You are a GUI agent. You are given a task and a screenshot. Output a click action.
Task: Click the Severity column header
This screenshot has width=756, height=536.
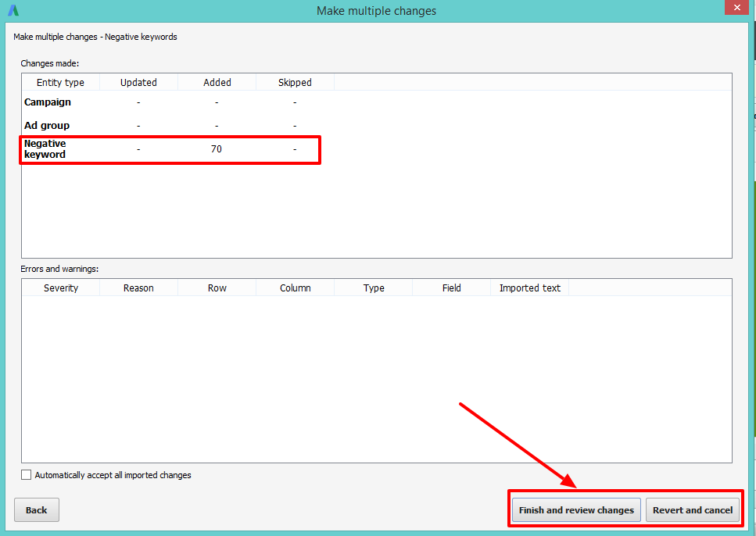coord(61,288)
